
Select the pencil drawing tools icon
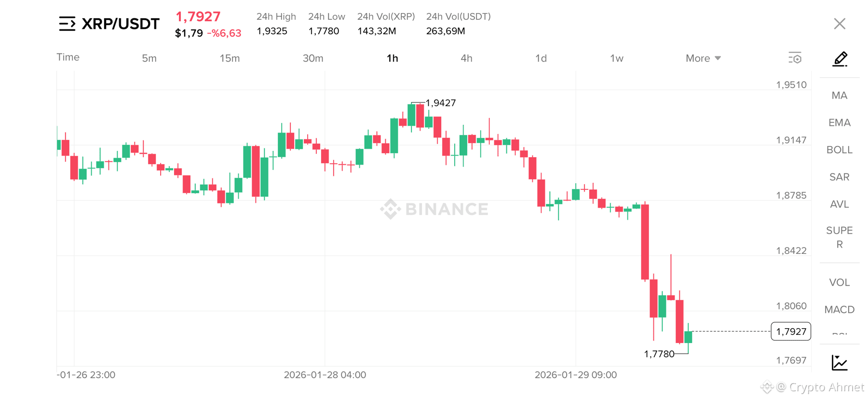840,58
